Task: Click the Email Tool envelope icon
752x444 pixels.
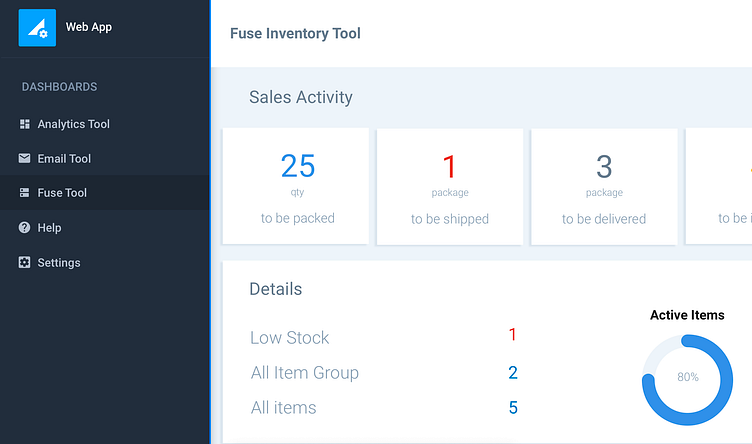Action: click(x=25, y=159)
